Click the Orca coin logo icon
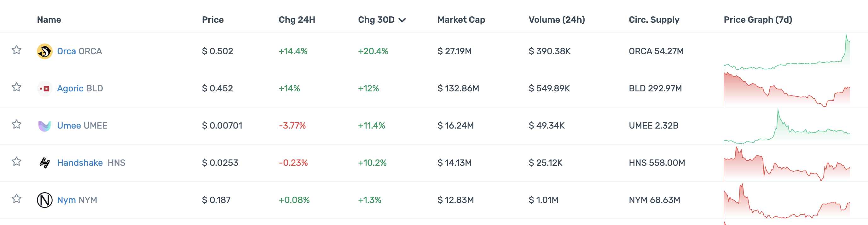868x225 pixels. tap(44, 51)
